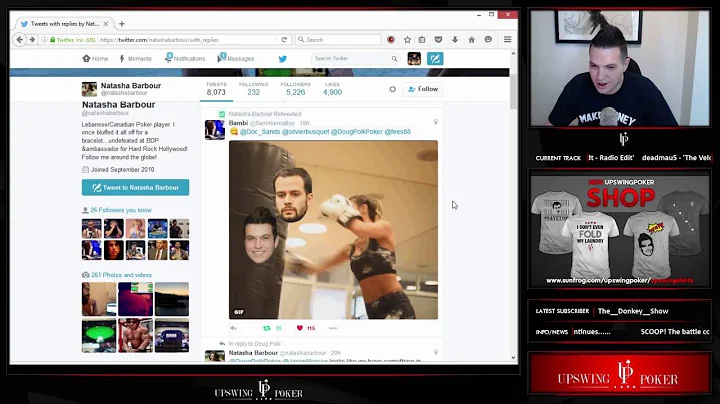Click Natasha Barbour's small header avatar

[89, 89]
